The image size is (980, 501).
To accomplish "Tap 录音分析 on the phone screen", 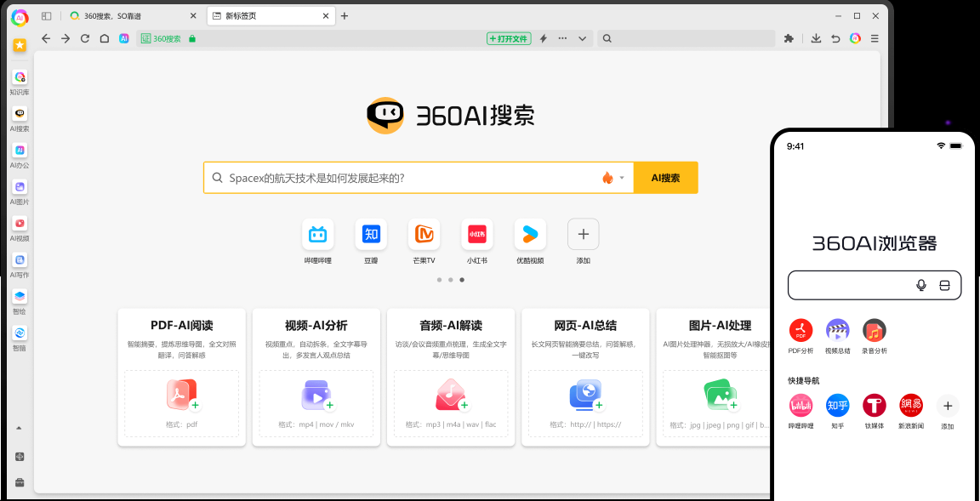I will (x=875, y=337).
